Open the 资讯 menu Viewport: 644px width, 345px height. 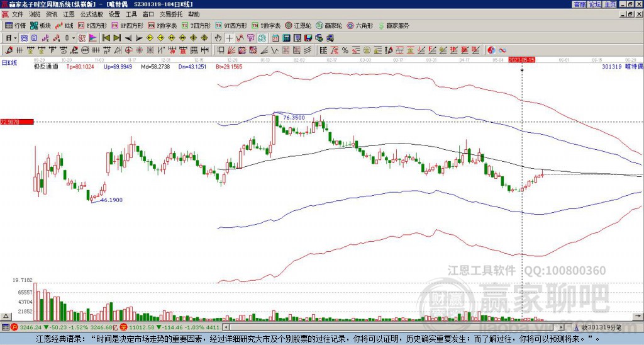pos(52,14)
